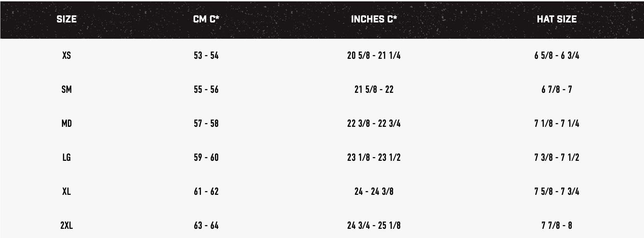Click the INCHES C* column header
The image size is (644, 238).
[374, 19]
